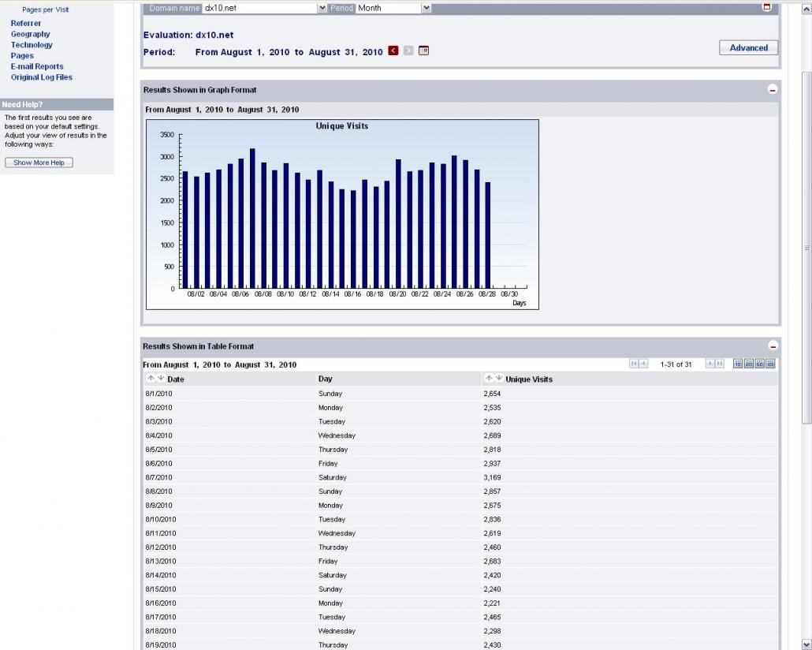Jump to first page of table results
This screenshot has width=812, height=650.
(x=634, y=364)
